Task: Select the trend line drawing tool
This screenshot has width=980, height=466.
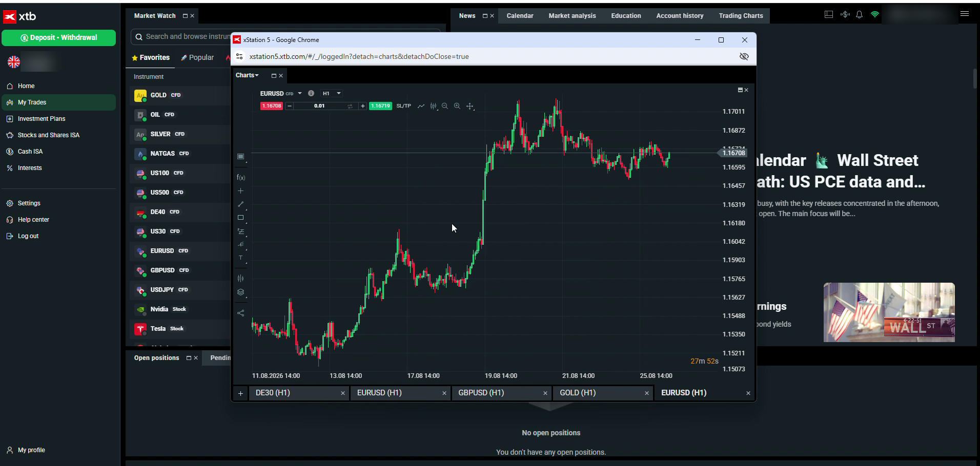Action: (x=241, y=204)
